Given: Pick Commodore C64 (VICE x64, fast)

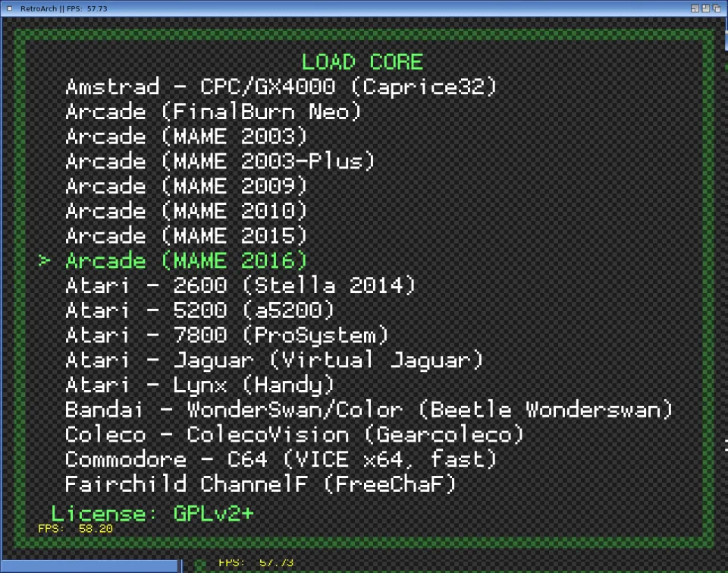Looking at the screenshot, I should 281,459.
